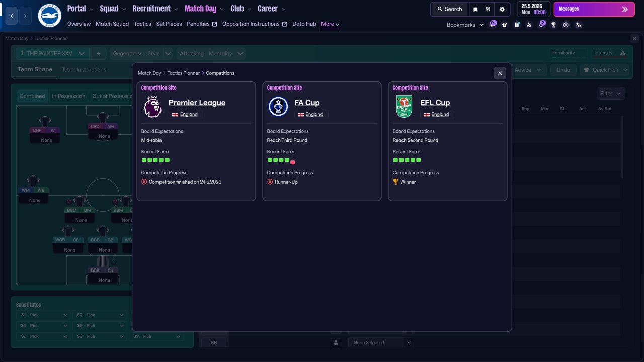Close the Competitions popup
The width and height of the screenshot is (644, 362).
click(x=500, y=73)
